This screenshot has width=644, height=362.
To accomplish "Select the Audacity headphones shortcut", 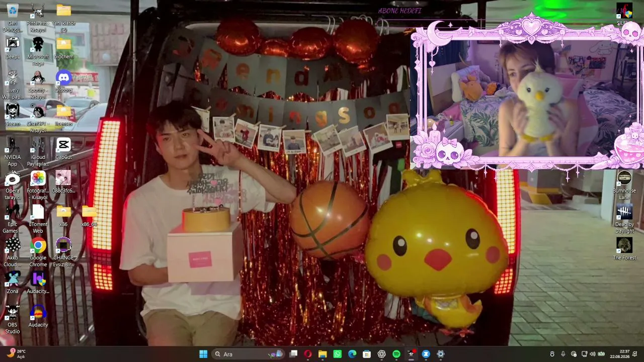I will tap(38, 317).
